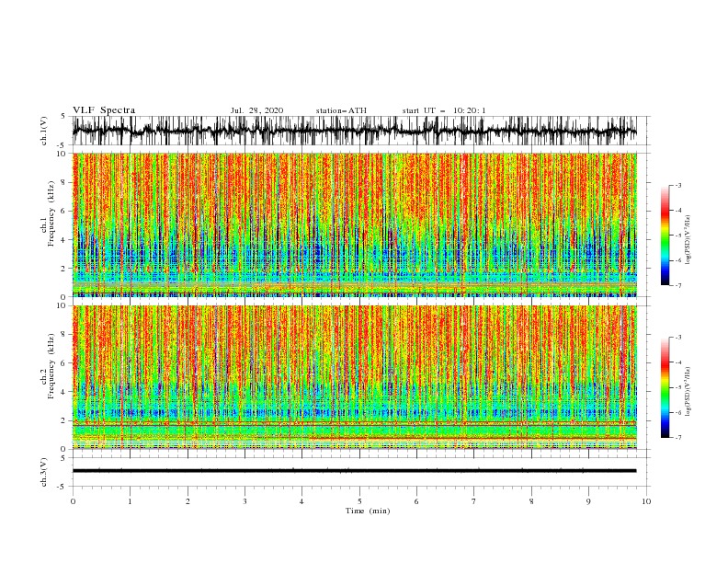Click the "Time (min)" axis label
This screenshot has width=728, height=563.
coord(368,511)
